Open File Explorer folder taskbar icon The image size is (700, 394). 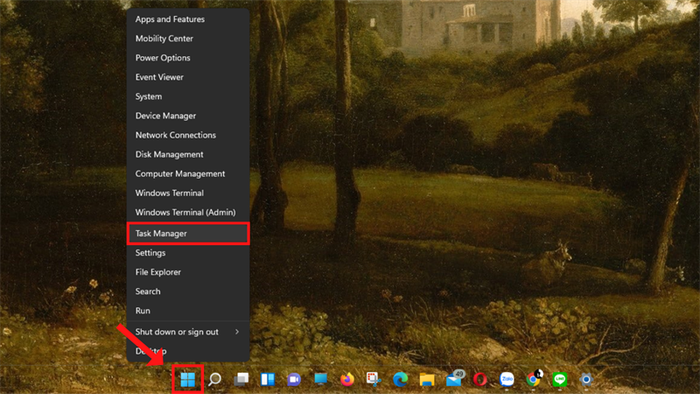tap(427, 379)
